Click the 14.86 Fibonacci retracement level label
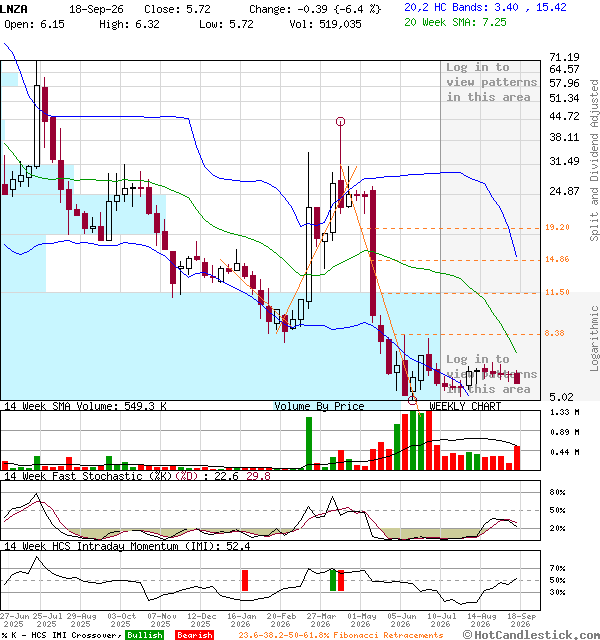The height and width of the screenshot is (640, 600). 557,259
